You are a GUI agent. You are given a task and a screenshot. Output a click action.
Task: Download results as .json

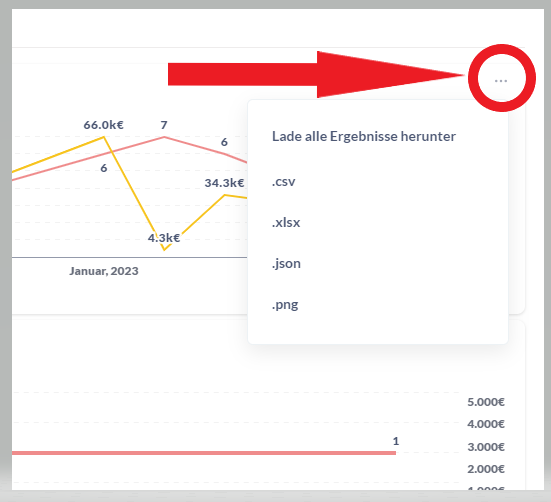[x=286, y=263]
